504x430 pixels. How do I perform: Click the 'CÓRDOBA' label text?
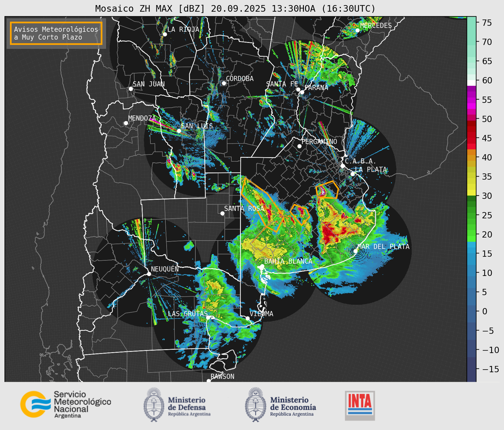pyautogui.click(x=240, y=78)
